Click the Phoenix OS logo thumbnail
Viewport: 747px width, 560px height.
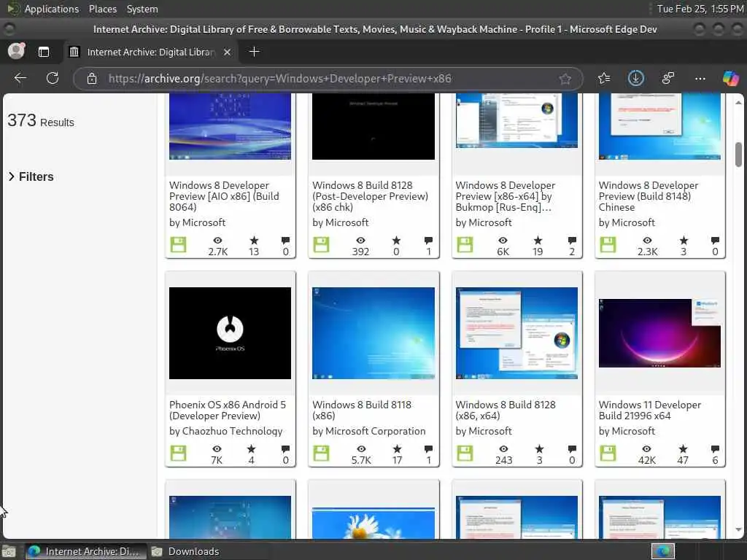[230, 332]
